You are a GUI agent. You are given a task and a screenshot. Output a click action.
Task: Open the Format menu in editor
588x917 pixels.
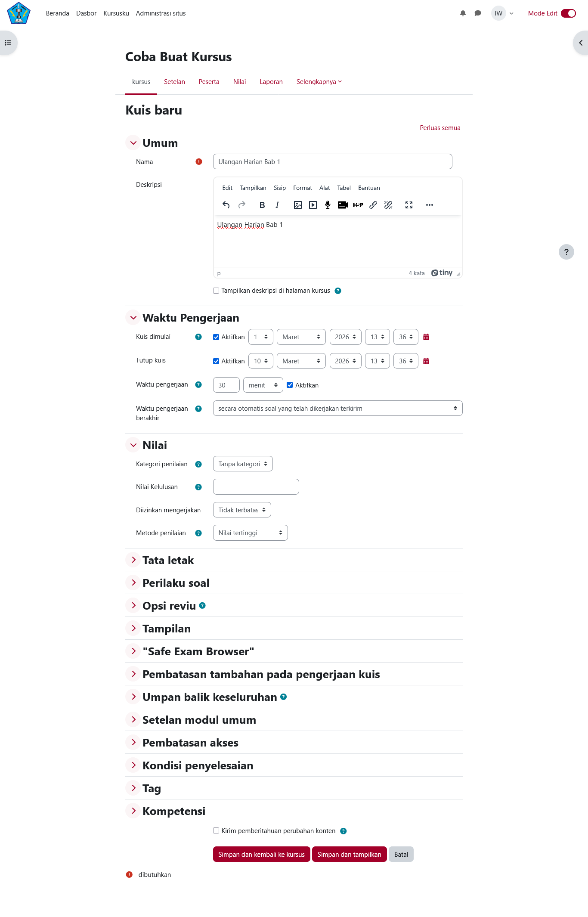point(302,188)
